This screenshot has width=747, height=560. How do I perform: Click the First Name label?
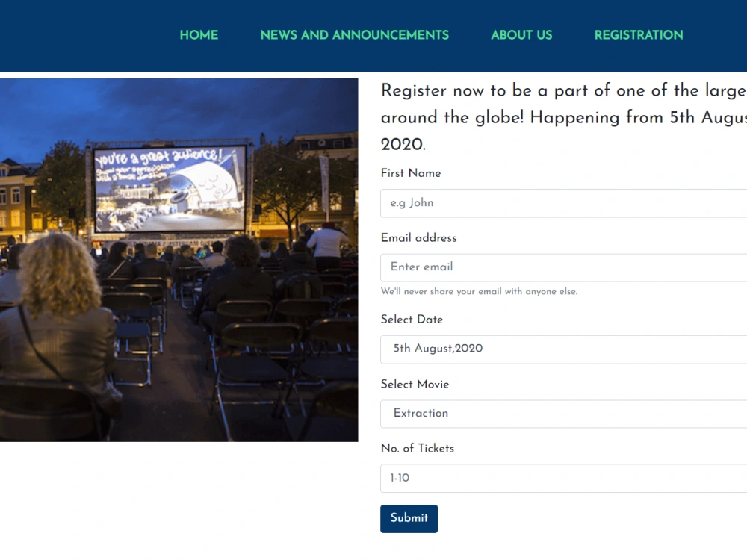tap(411, 173)
